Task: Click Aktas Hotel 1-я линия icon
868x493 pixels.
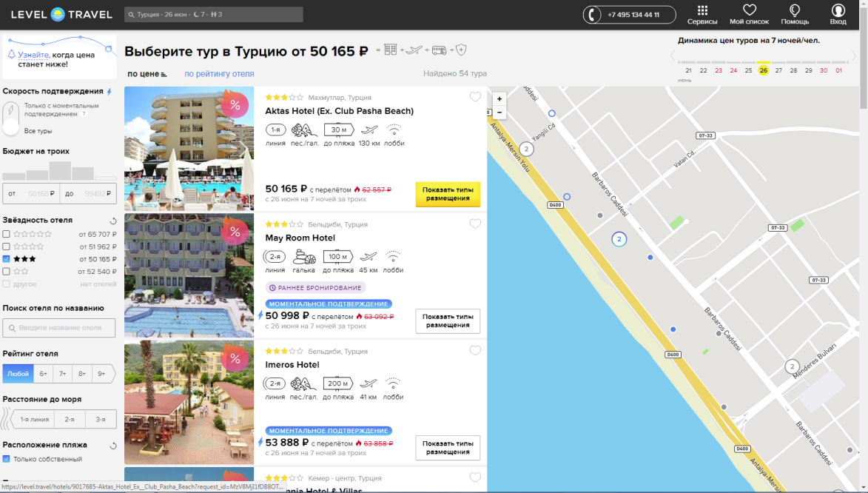Action: coord(275,130)
